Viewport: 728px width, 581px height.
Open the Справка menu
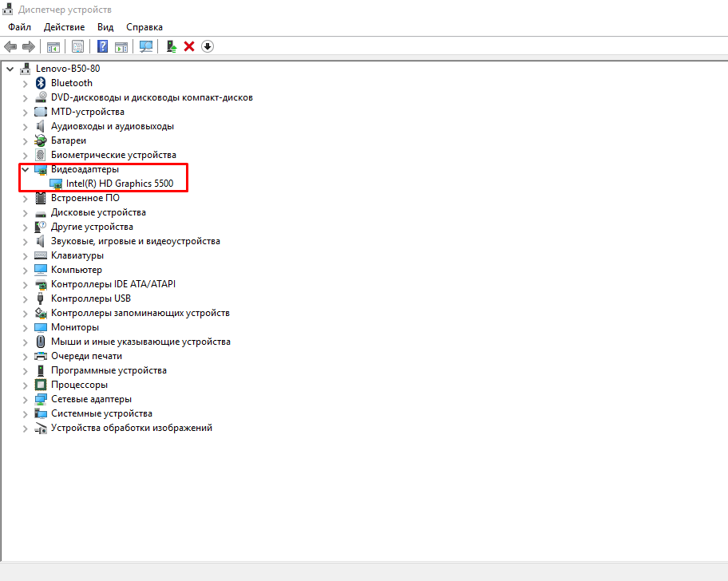(x=144, y=27)
